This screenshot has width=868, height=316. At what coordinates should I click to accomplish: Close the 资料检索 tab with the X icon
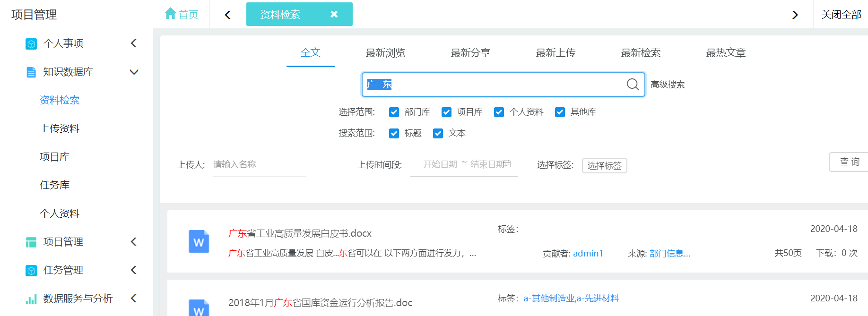[x=334, y=14]
